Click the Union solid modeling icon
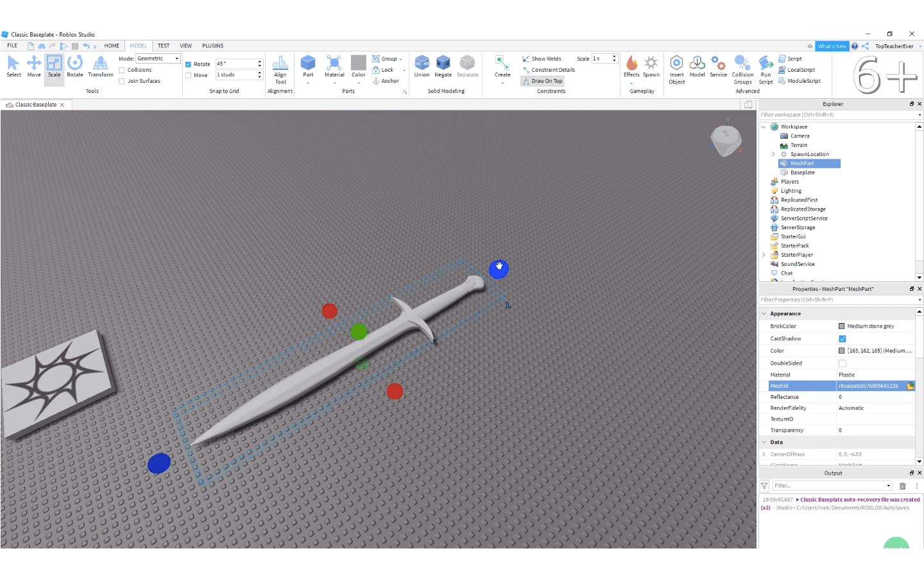924x578 pixels. tap(422, 67)
